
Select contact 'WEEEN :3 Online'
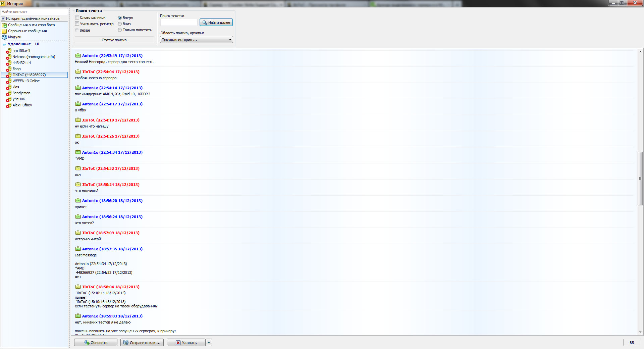coord(26,81)
